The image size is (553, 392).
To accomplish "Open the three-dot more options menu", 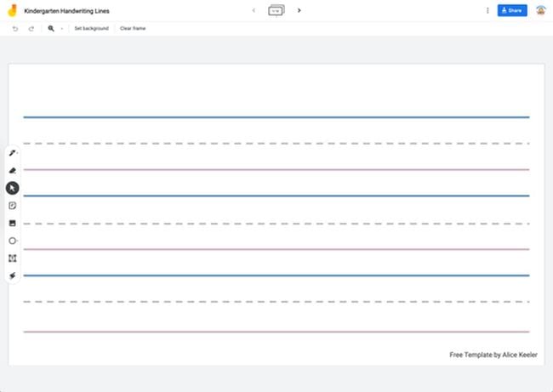I will 487,10.
